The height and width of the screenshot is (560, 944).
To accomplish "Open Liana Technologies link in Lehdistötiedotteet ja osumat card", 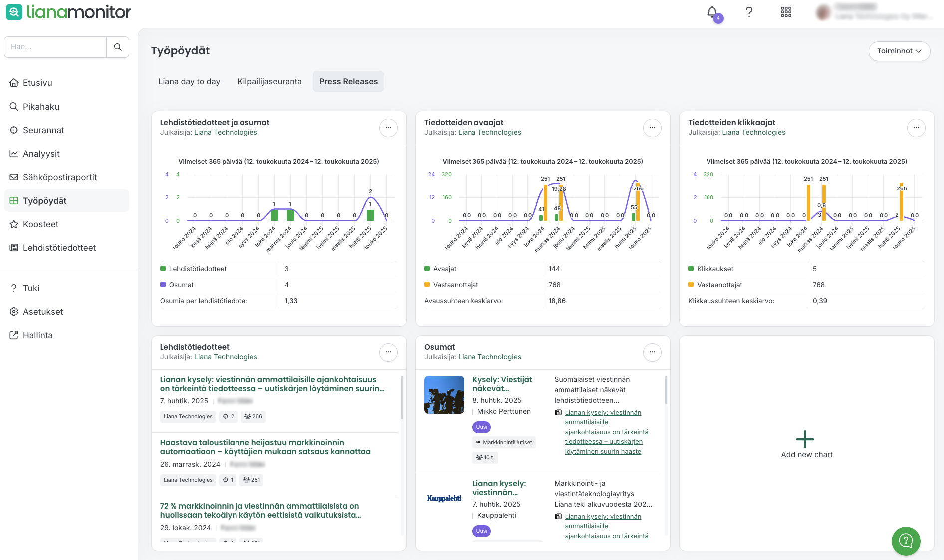I will pos(226,133).
